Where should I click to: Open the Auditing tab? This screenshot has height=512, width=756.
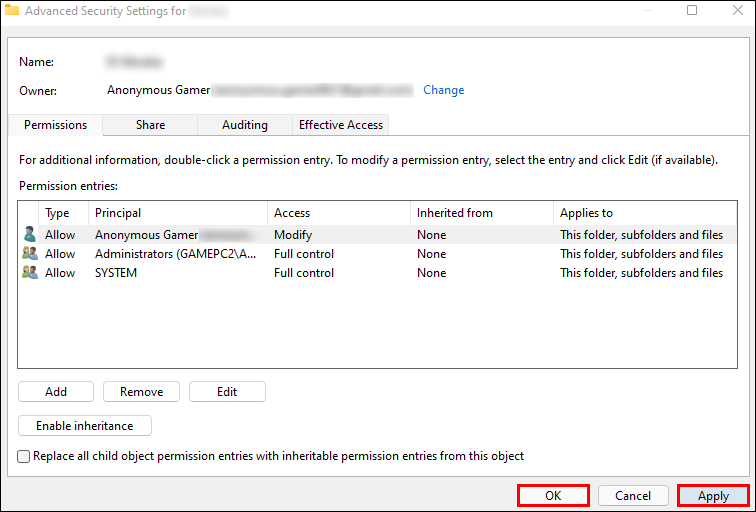(245, 125)
